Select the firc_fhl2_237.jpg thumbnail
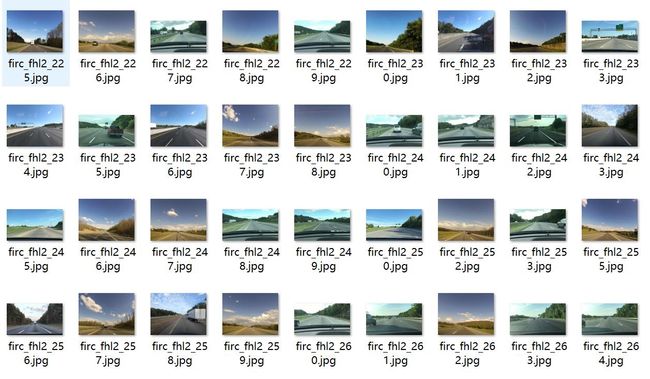The height and width of the screenshot is (379, 650). click(250, 126)
